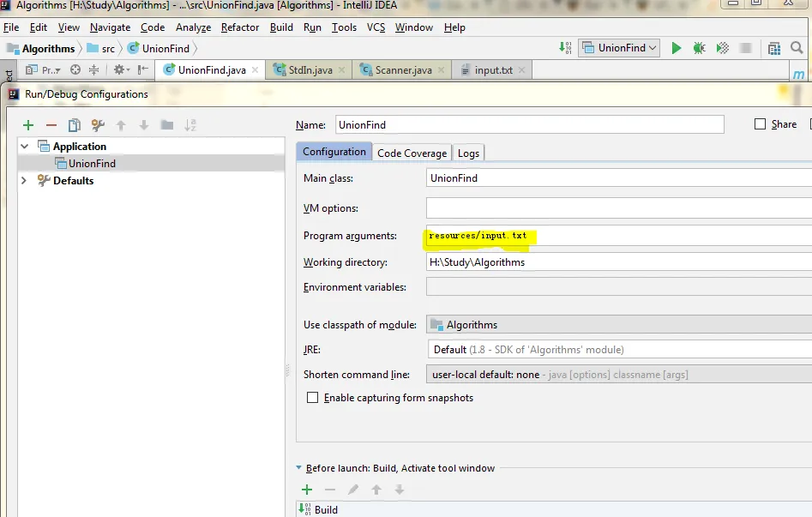
Task: Open Search Everywhere magnifier icon
Action: coord(797,48)
